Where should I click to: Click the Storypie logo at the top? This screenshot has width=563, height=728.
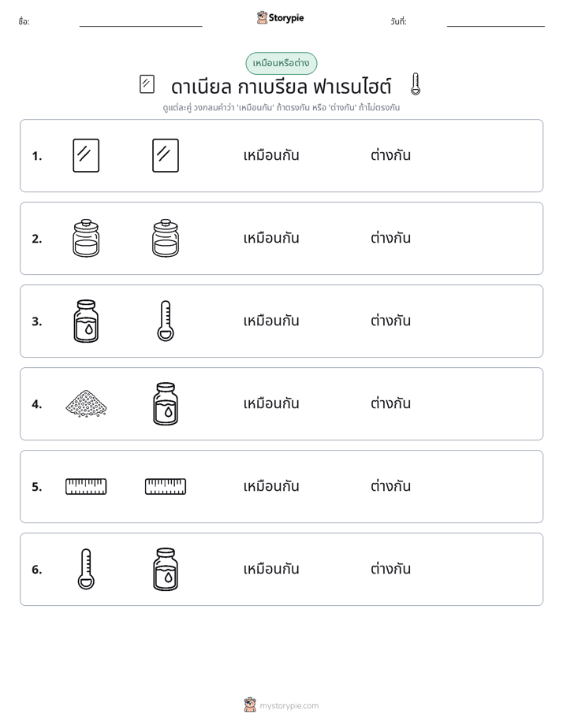pos(280,17)
